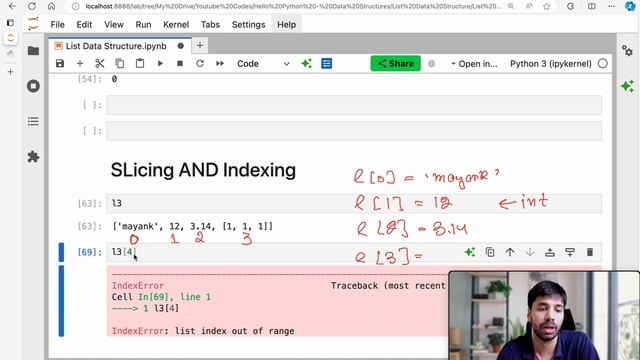
Task: Reload the page with the browser refresh icon
Action: 32,6
